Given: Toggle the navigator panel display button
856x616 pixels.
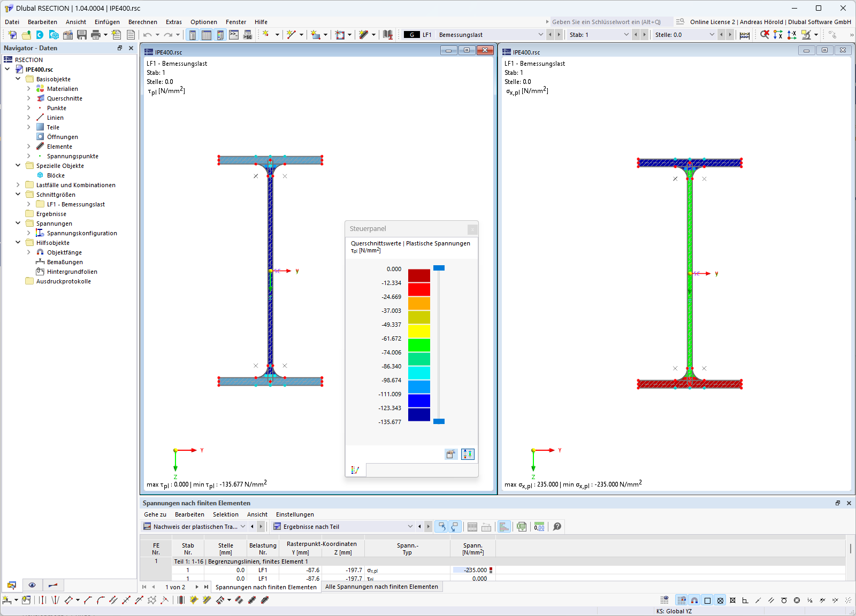Looking at the screenshot, I should pyautogui.click(x=193, y=35).
